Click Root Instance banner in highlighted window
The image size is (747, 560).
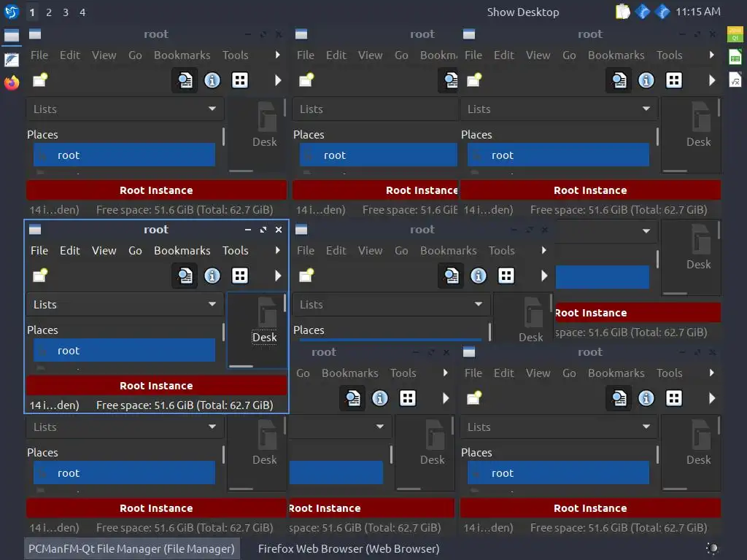[x=156, y=386]
